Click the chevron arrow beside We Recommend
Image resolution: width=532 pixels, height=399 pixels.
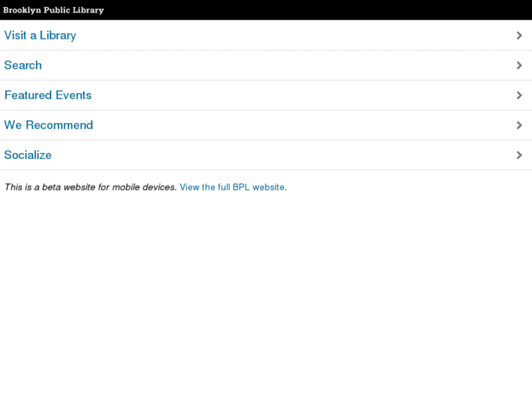(519, 125)
